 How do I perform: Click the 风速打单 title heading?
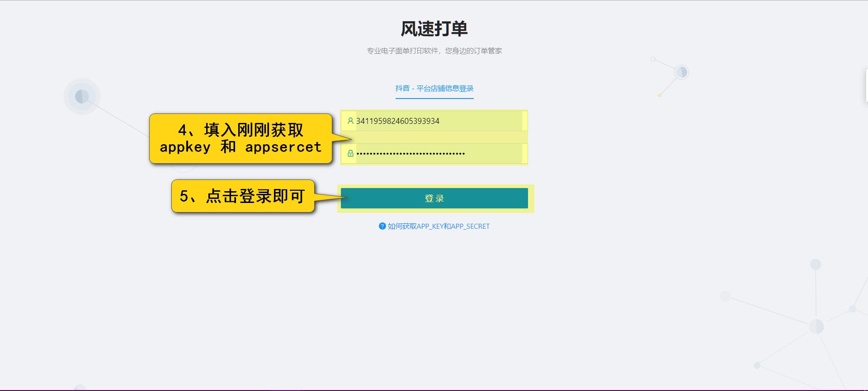pyautogui.click(x=434, y=29)
